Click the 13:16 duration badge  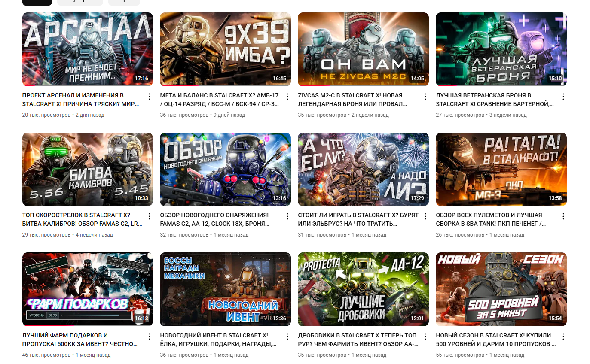point(279,199)
